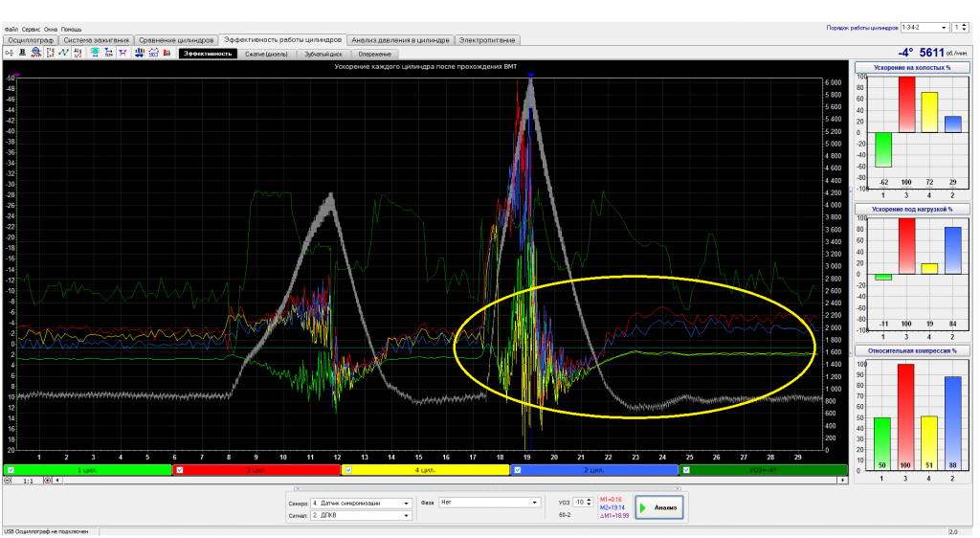Click the red cylinder 3 idle acceleration bar
980x538 pixels.
coord(906,104)
